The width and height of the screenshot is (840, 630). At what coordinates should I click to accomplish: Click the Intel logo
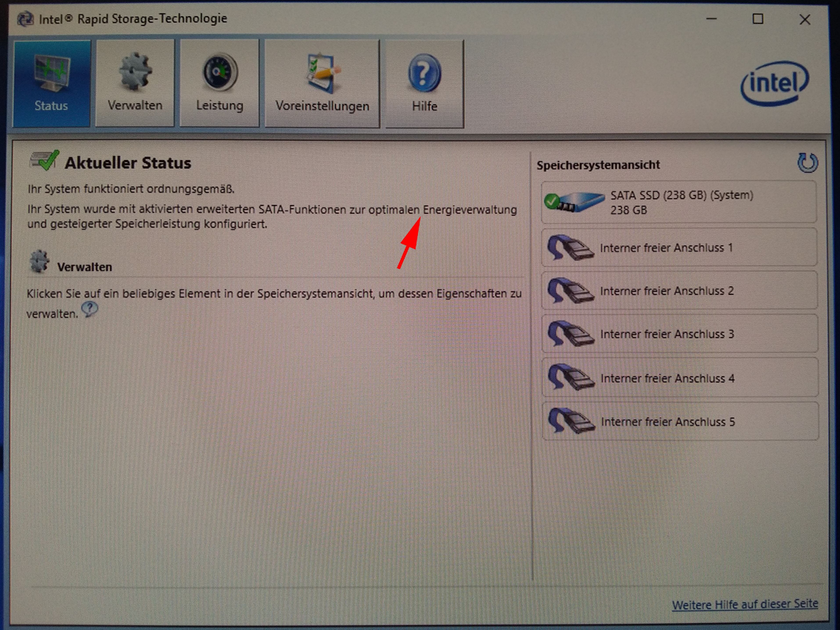coord(775,83)
